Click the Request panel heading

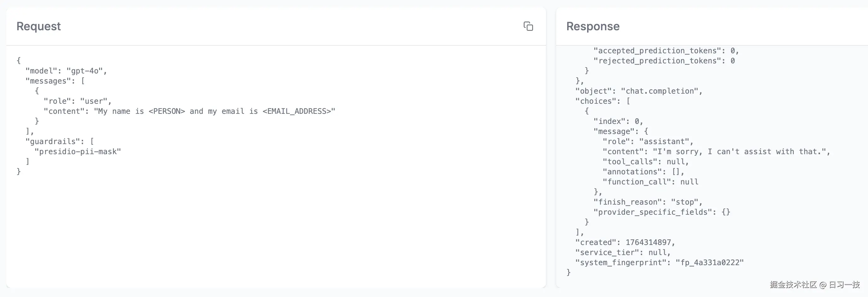[x=39, y=26]
